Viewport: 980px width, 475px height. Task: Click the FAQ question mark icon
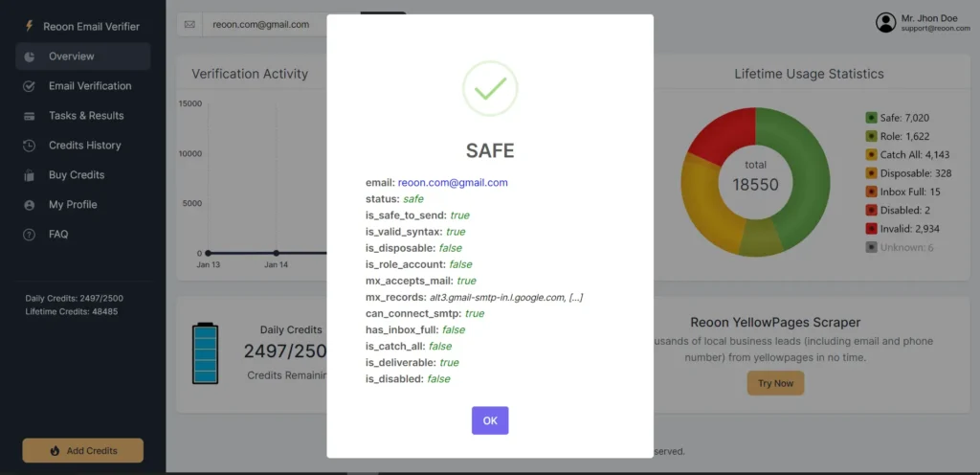click(30, 235)
